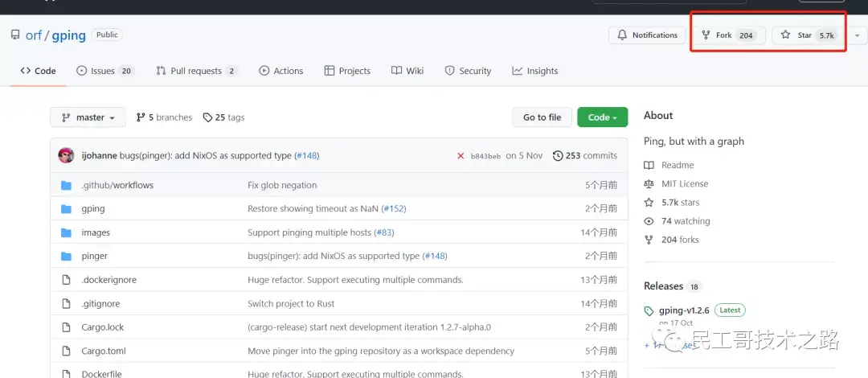
Task: Open the green Code dropdown
Action: tap(602, 117)
